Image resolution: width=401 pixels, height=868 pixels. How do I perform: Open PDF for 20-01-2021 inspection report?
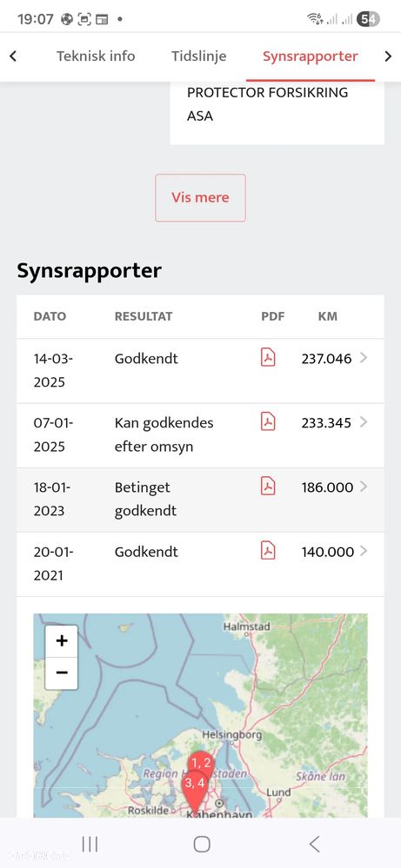coord(268,551)
